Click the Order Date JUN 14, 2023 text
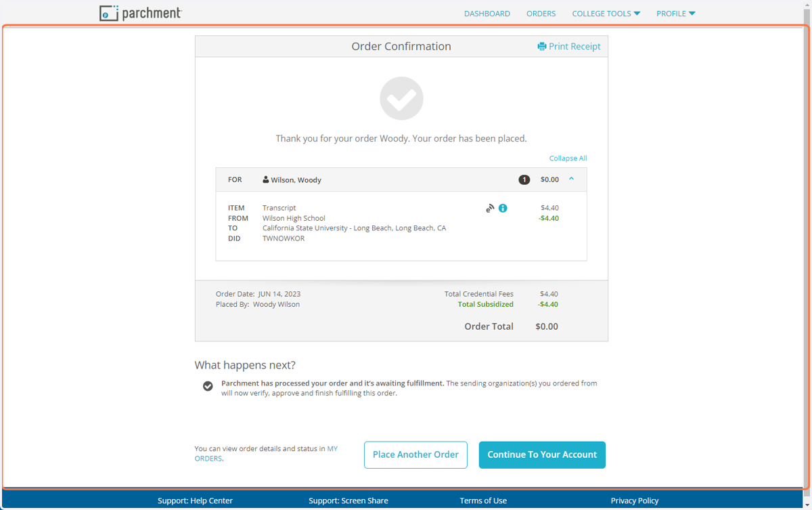Viewport: 812px width, 510px height. tap(258, 294)
